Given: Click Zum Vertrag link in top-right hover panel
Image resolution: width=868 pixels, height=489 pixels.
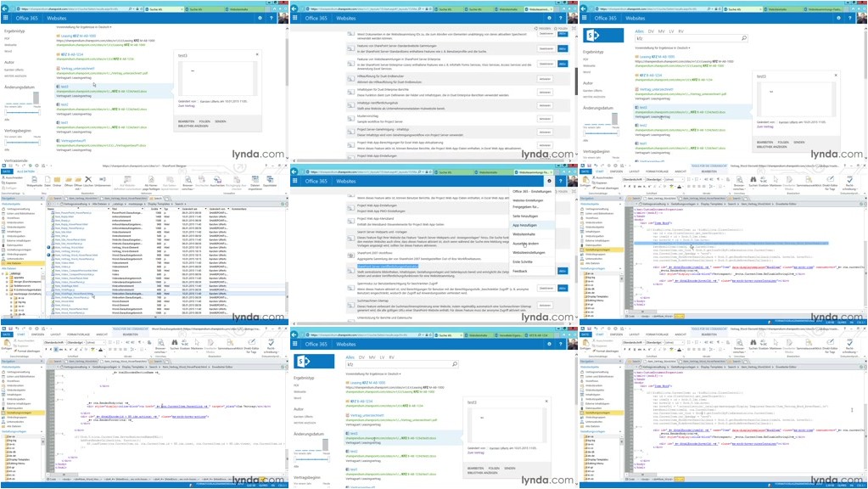Looking at the screenshot, I should pos(764,126).
